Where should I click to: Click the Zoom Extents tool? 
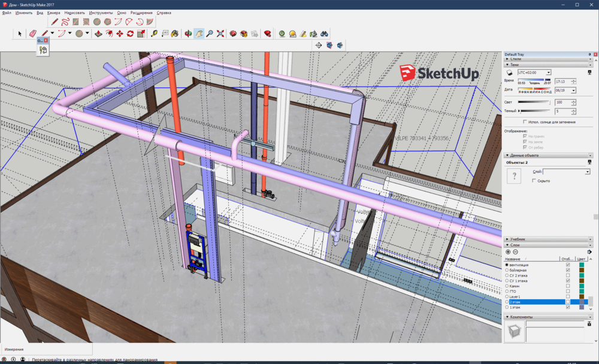point(220,34)
